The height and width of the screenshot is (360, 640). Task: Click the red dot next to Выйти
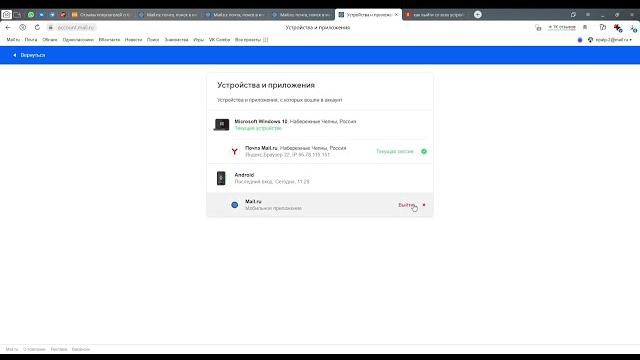point(424,205)
